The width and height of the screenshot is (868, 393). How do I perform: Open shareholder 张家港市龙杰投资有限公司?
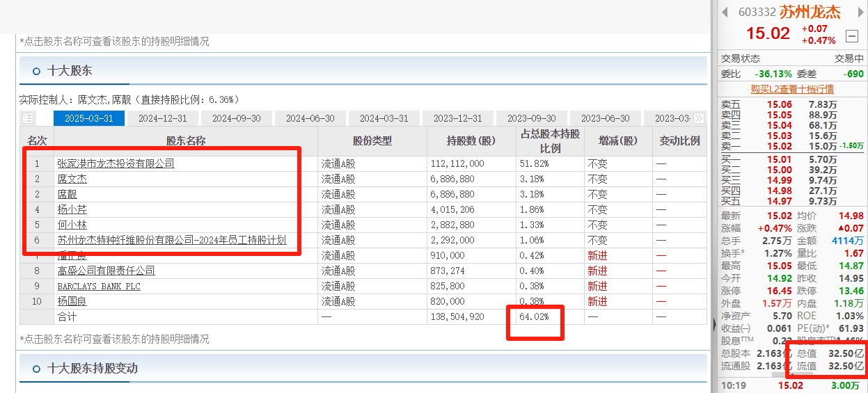(116, 163)
